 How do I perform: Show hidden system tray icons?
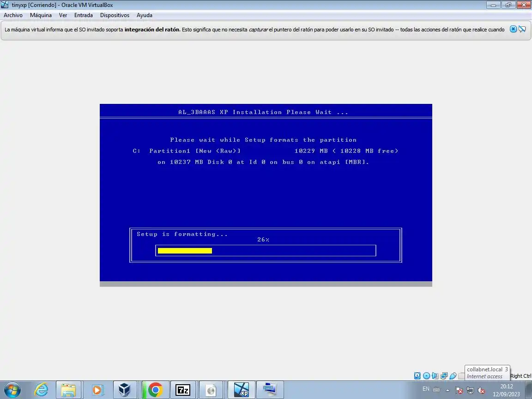pos(447,390)
